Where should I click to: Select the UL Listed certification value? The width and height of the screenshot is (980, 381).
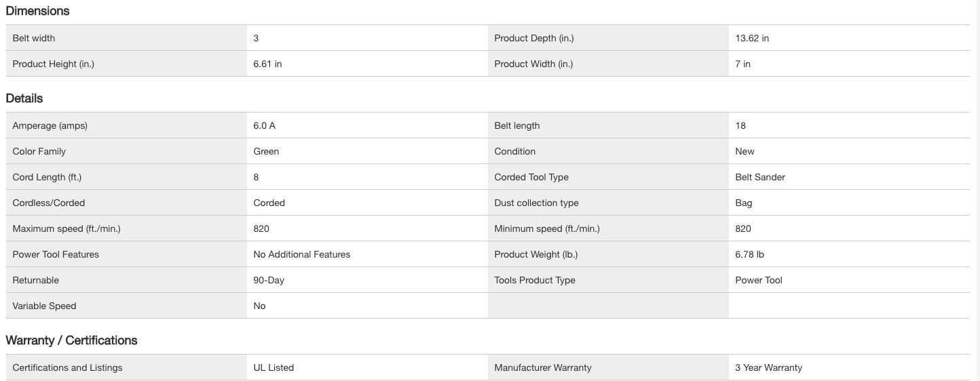[x=274, y=367]
